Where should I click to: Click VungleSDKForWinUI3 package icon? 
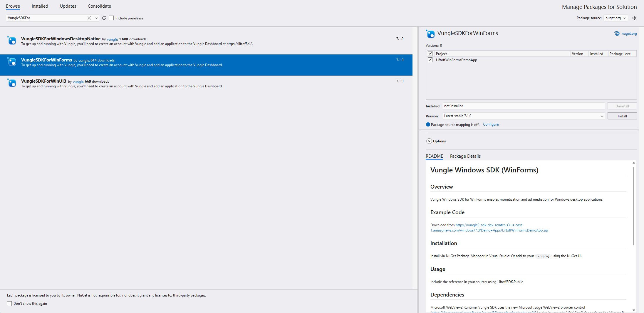(x=12, y=83)
